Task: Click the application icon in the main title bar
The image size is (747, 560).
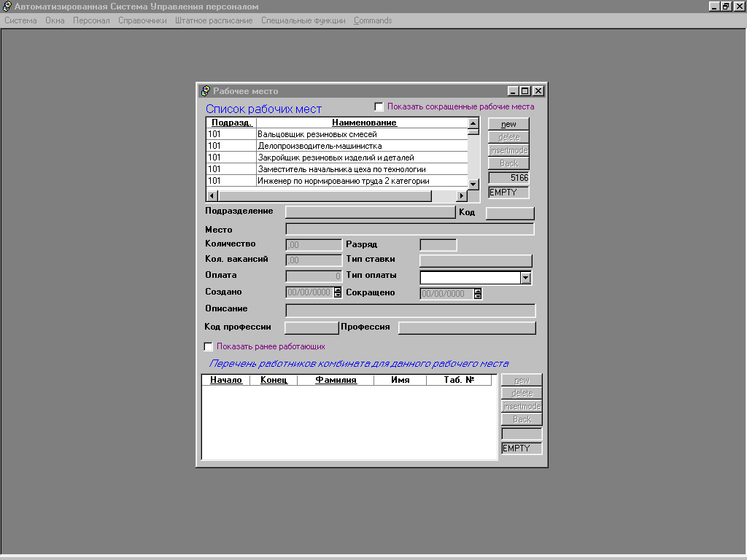Action: 7,7
